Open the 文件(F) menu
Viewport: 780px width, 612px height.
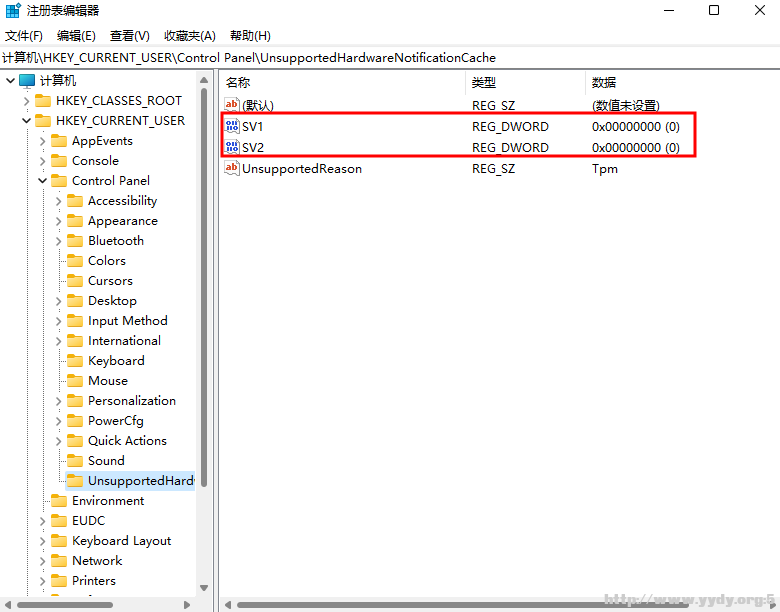point(23,36)
